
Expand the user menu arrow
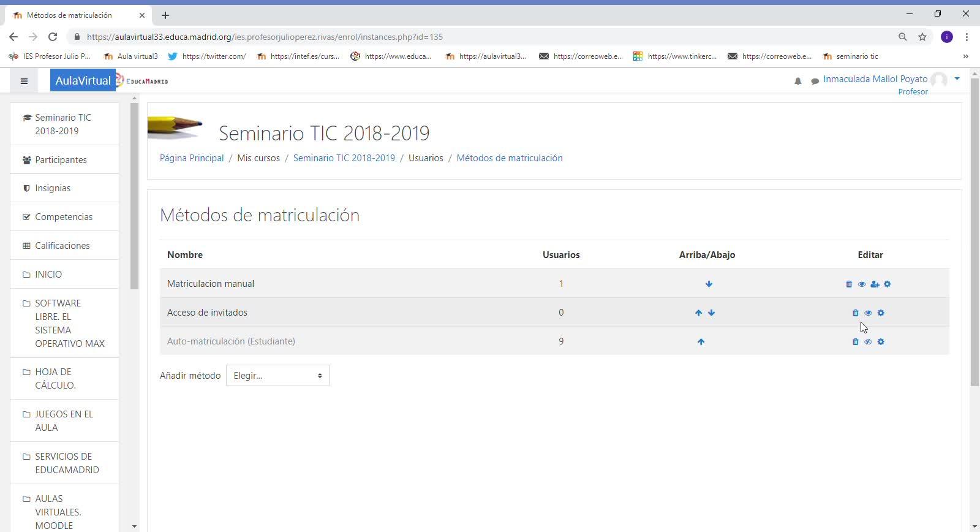coord(957,79)
